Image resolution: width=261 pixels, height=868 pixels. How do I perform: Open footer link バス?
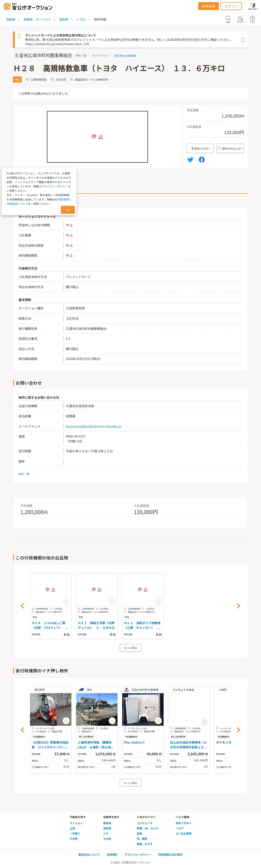coord(106,834)
